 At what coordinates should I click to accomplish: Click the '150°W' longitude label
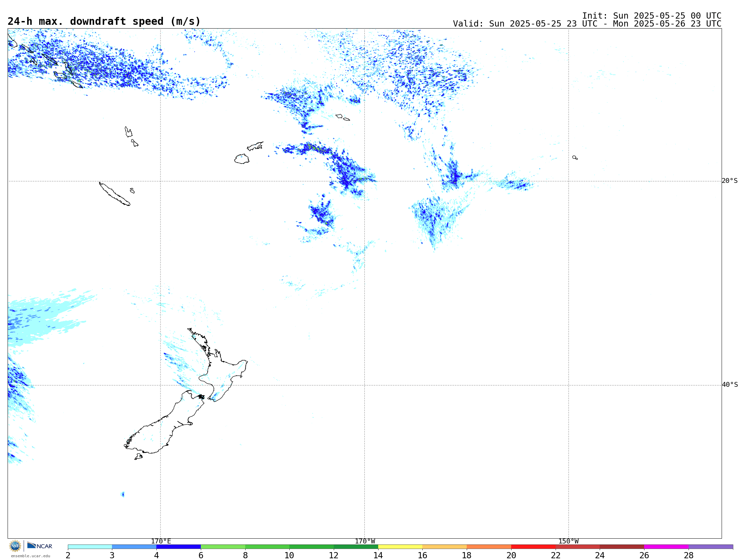pos(569,541)
